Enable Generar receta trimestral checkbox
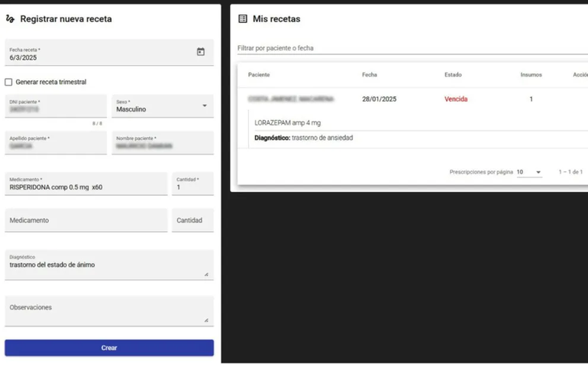 coord(8,82)
